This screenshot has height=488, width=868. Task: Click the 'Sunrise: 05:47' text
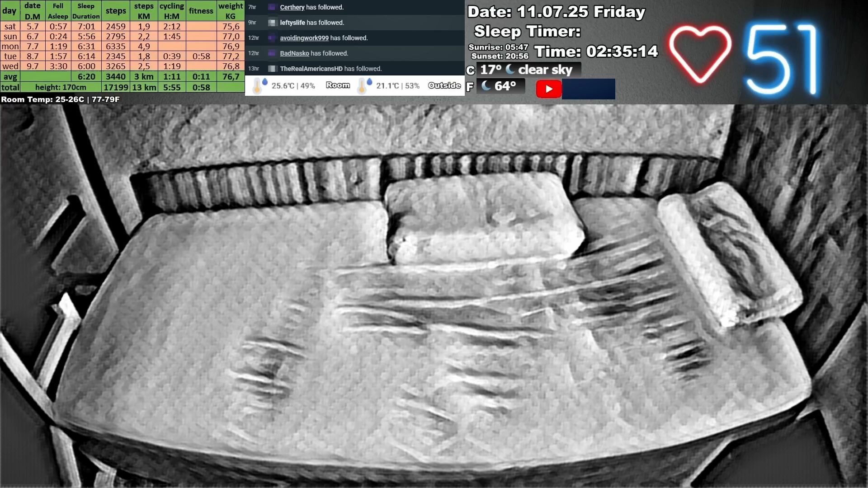(x=498, y=47)
